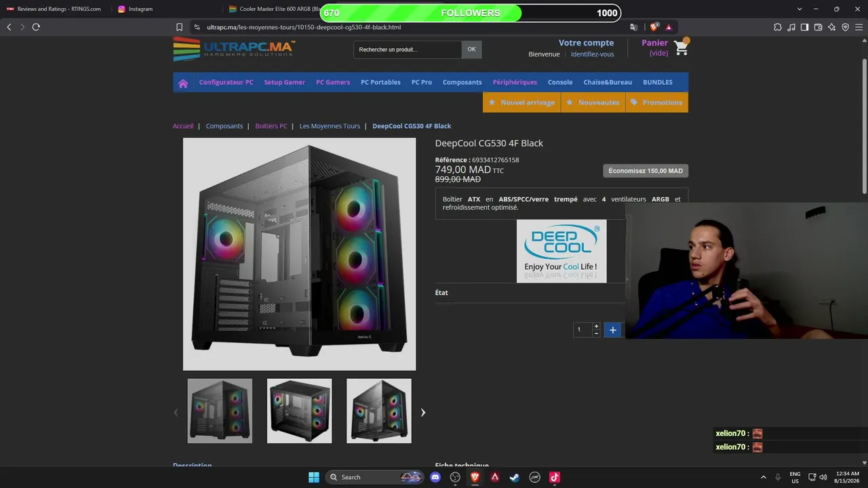Show hidden system tray icons
This screenshot has width=868, height=488.
[x=764, y=477]
